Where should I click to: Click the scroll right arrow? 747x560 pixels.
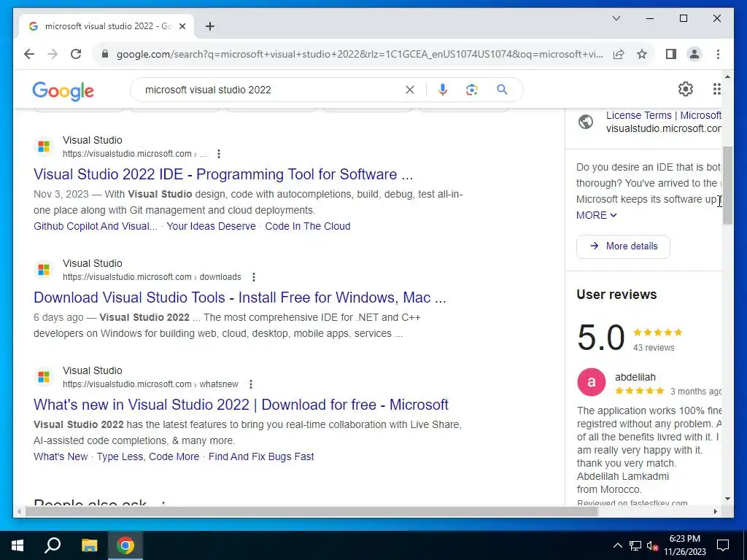pyautogui.click(x=715, y=512)
